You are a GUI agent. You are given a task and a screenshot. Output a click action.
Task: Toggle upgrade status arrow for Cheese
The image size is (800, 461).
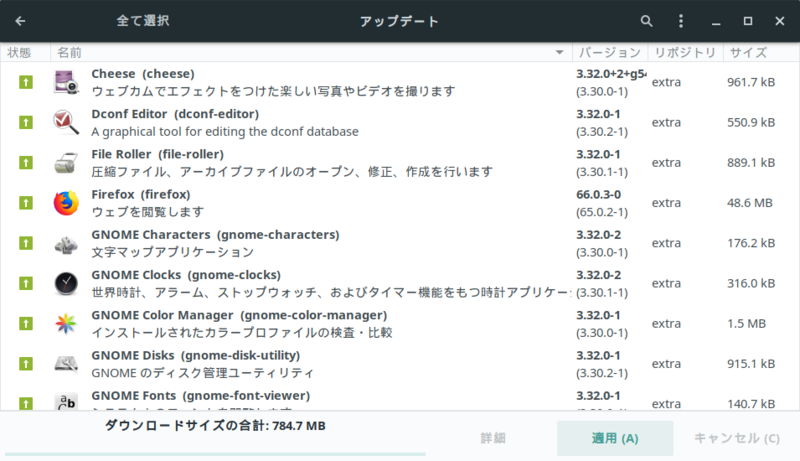click(x=26, y=82)
